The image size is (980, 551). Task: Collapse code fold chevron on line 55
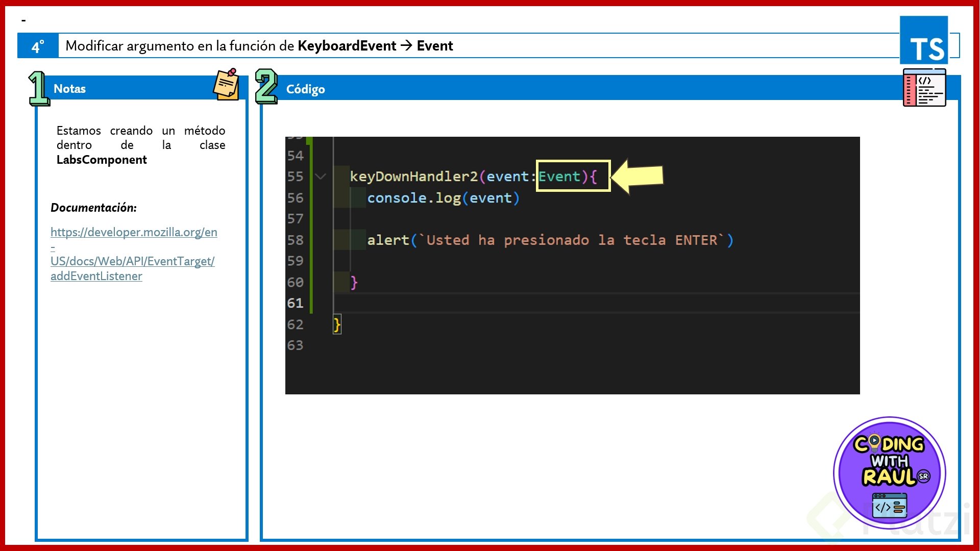click(321, 177)
